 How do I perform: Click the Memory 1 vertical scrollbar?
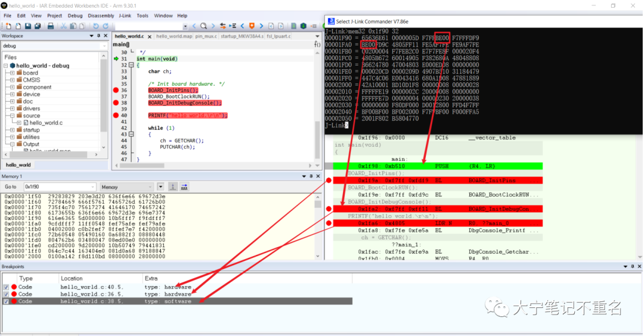click(x=318, y=226)
